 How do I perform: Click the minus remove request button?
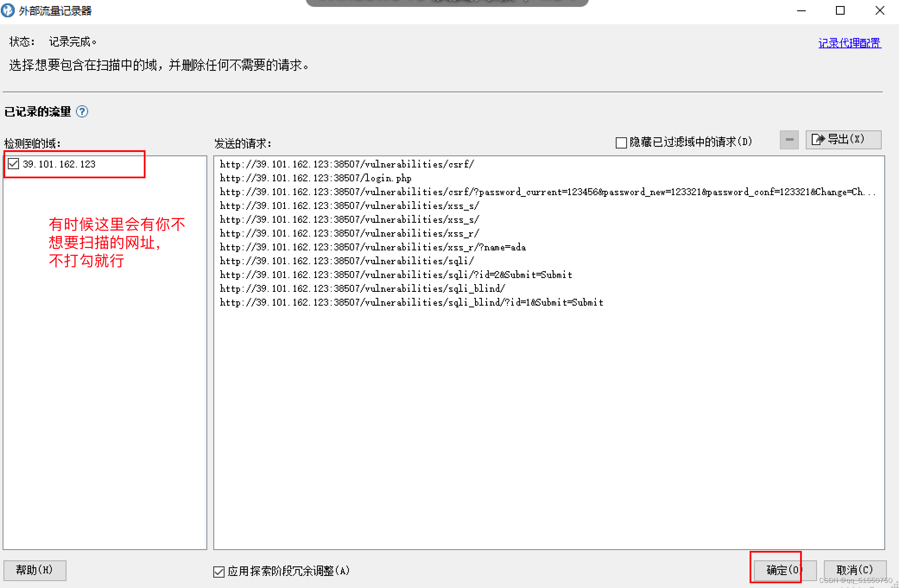tap(789, 140)
